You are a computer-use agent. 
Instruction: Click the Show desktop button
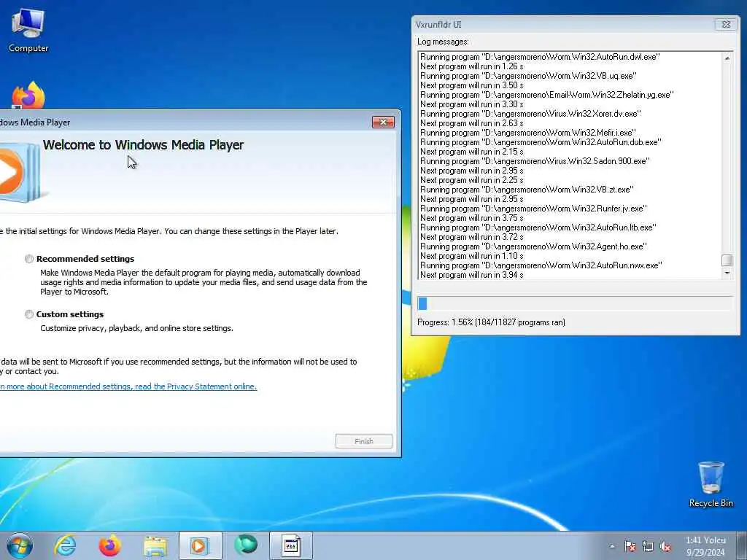click(742, 545)
